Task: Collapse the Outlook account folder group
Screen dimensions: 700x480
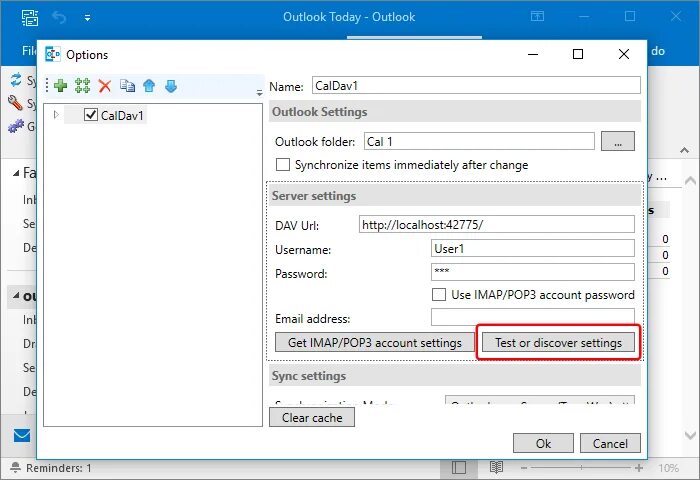Action: click(x=17, y=296)
